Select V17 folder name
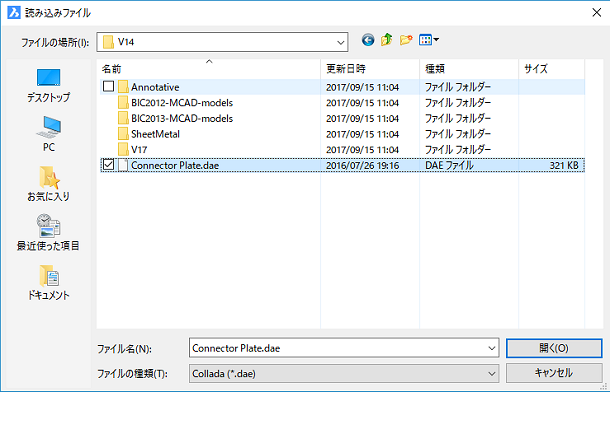This screenshot has width=610, height=424. point(139,149)
